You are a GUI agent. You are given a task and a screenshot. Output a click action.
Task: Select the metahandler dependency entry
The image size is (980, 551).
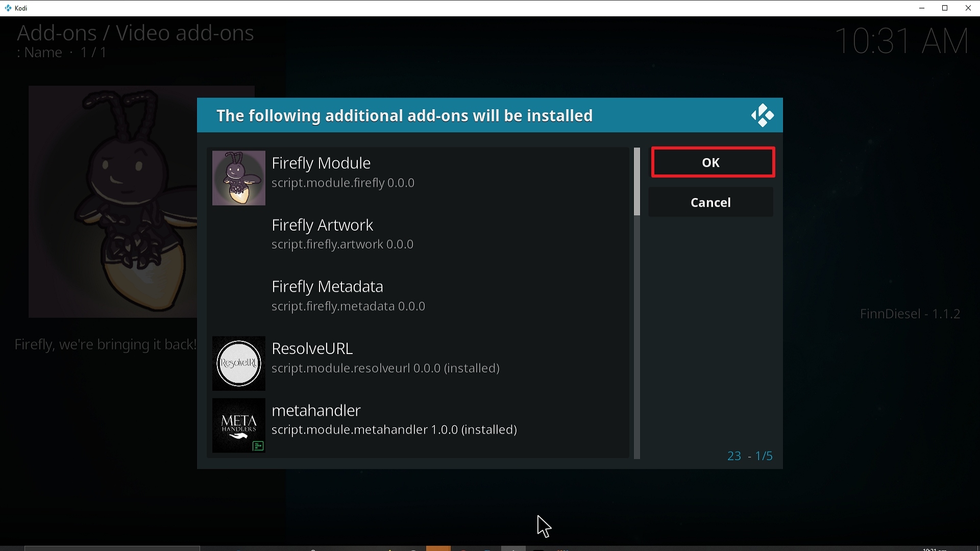coord(418,425)
